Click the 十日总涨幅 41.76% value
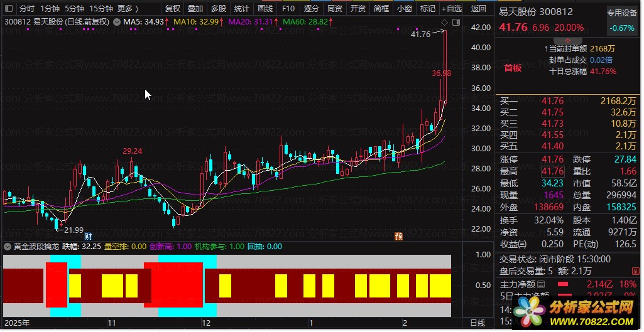Screen dimensions: 644x332 tap(603, 72)
